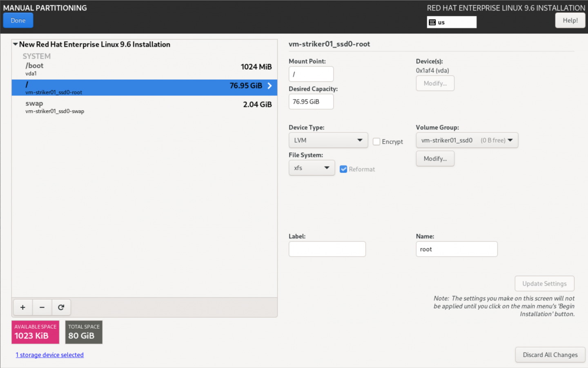Open the File System xfs dropdown
The image size is (588, 368).
312,168
